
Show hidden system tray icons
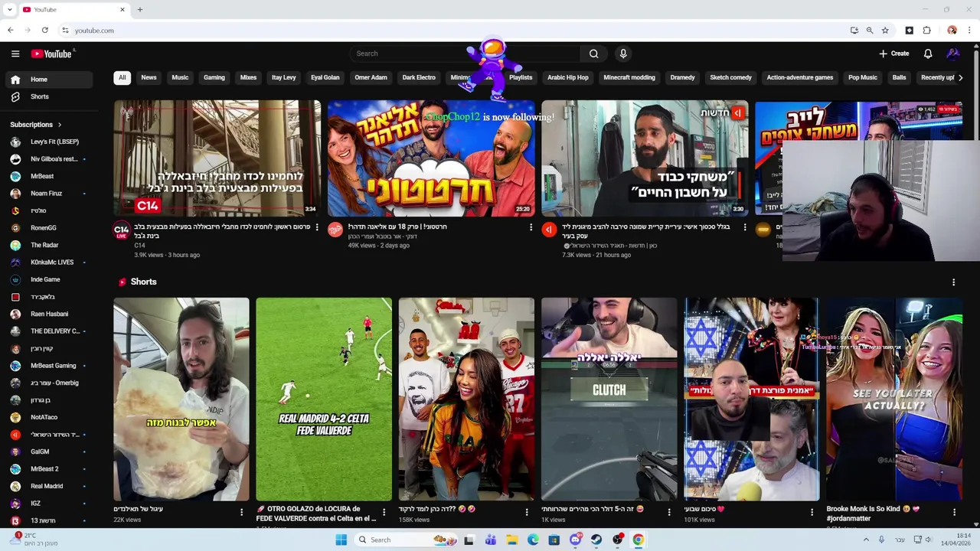coord(866,540)
